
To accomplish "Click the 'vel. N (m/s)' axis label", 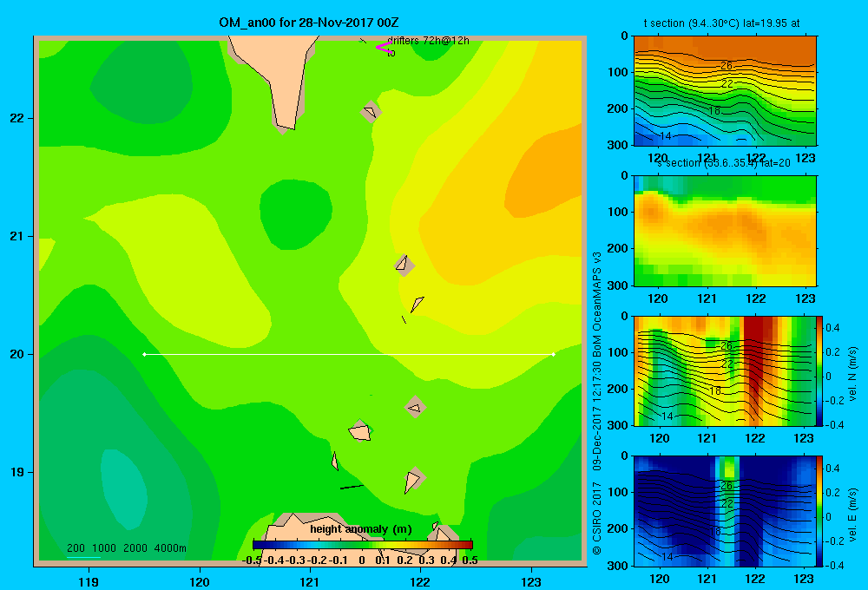I will pos(853,374).
